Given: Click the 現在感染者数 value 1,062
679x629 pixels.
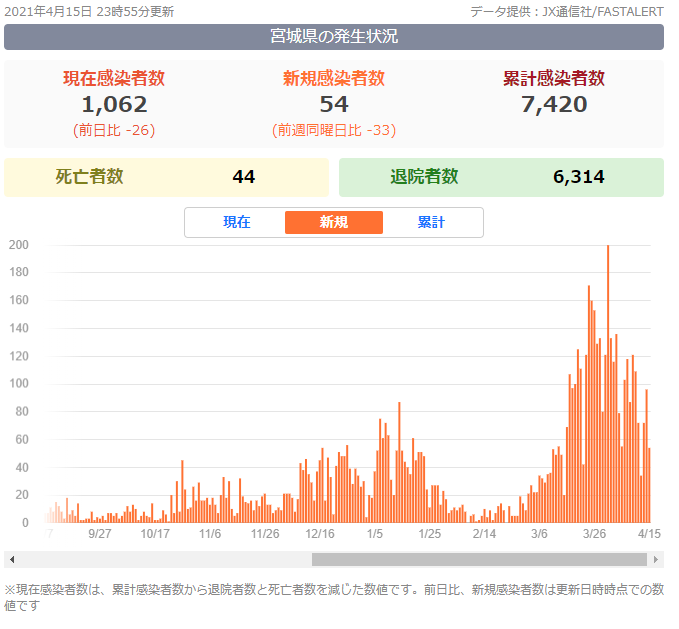Looking at the screenshot, I should (114, 104).
